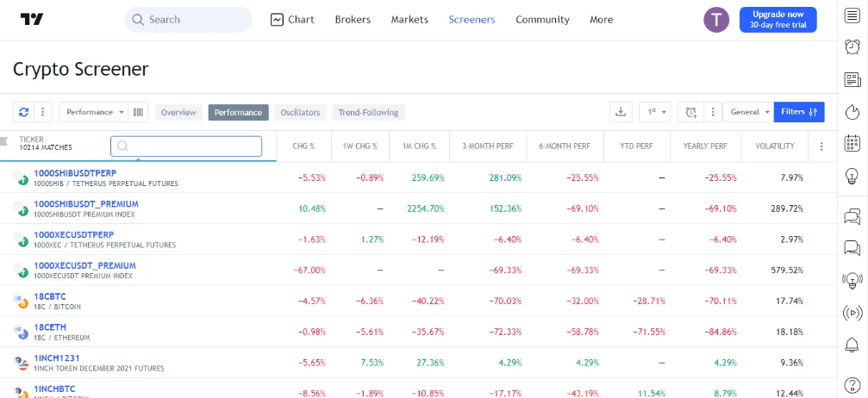Open Brokers in top navigation
Viewport: 868px width, 398px height.
point(353,20)
